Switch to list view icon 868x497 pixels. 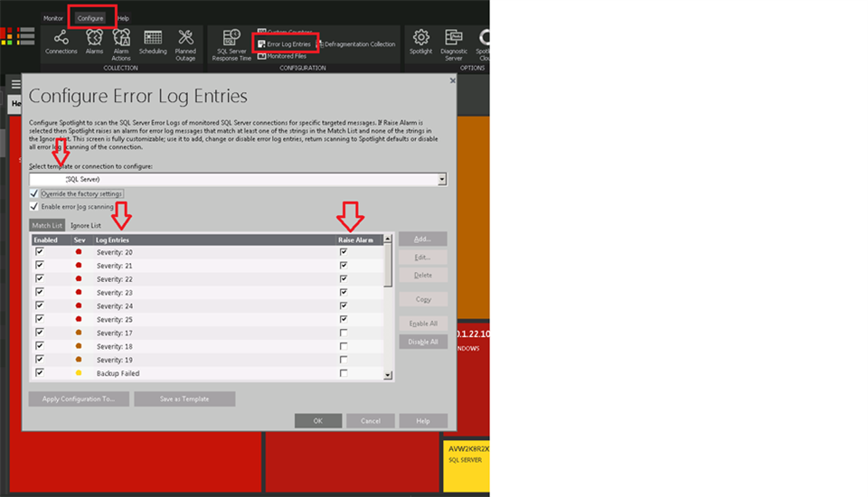26,36
